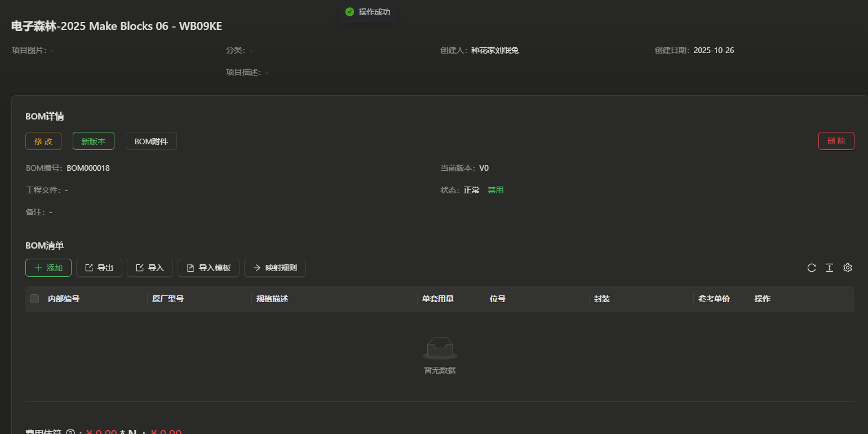868x434 pixels.
Task: Open the BOM附件 attachments
Action: (x=151, y=141)
